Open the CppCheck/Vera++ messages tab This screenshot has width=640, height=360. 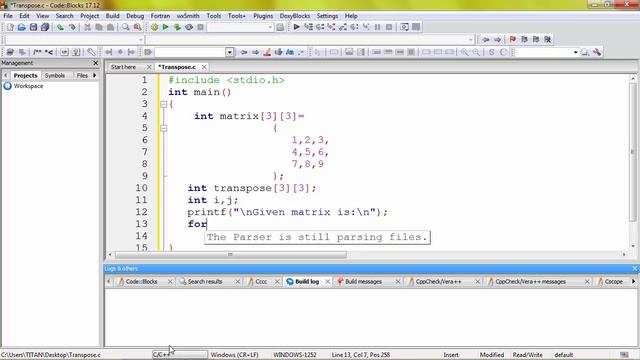[x=530, y=282]
